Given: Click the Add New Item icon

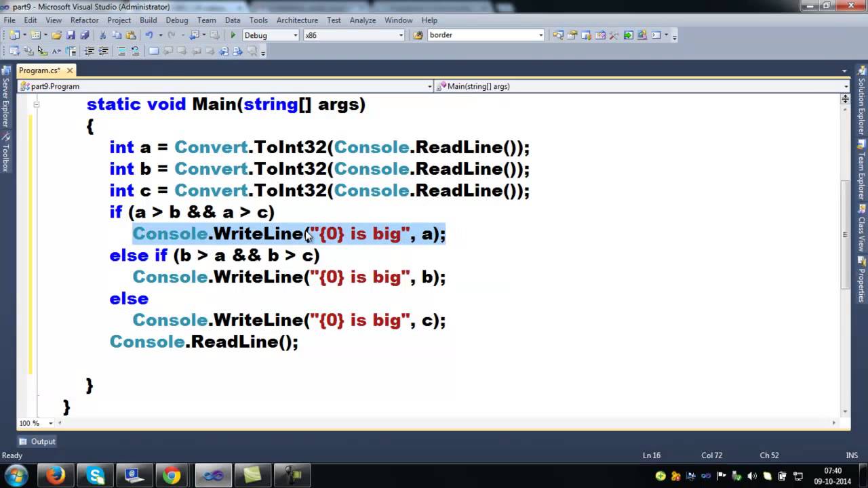Looking at the screenshot, I should [35, 35].
